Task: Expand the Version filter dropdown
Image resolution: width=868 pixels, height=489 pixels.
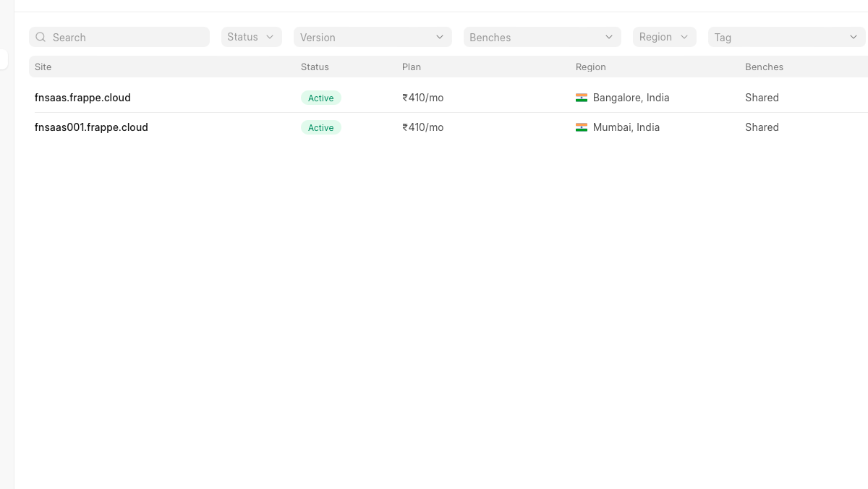Action: (373, 37)
